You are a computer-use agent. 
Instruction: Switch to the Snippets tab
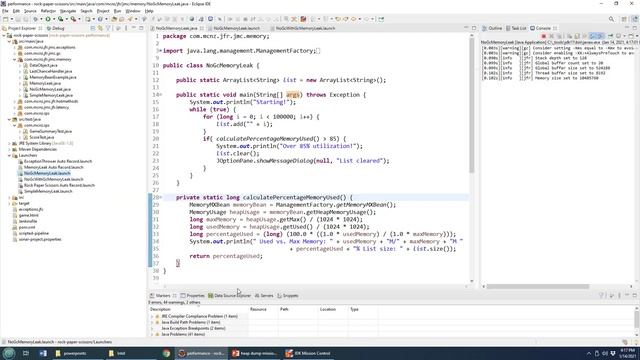[x=287, y=296]
